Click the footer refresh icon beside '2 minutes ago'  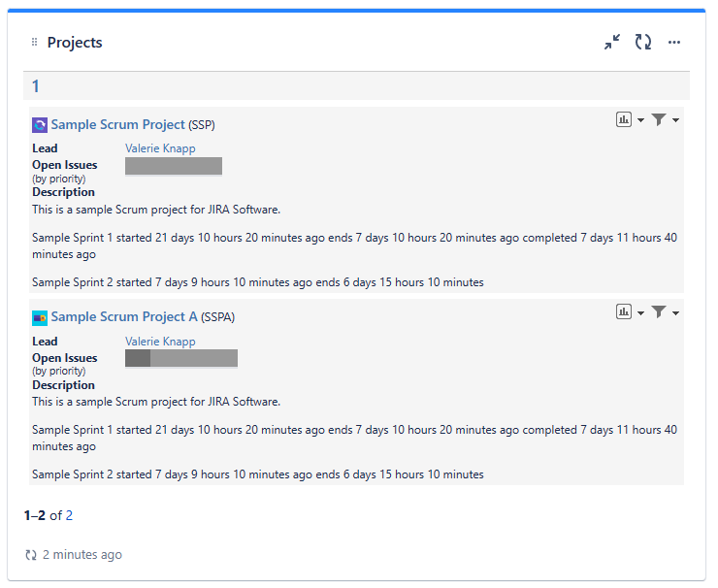point(31,555)
